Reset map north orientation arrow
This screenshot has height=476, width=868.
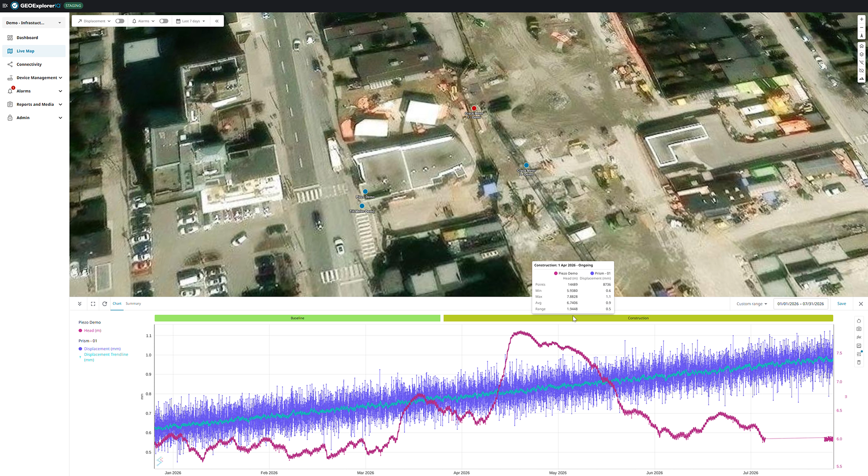point(861,36)
